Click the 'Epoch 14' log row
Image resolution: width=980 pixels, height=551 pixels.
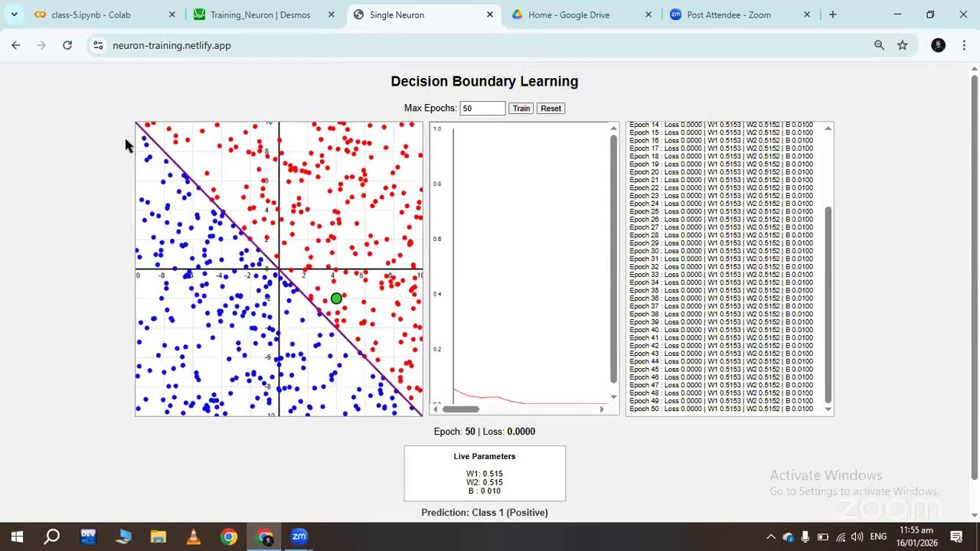coord(721,125)
